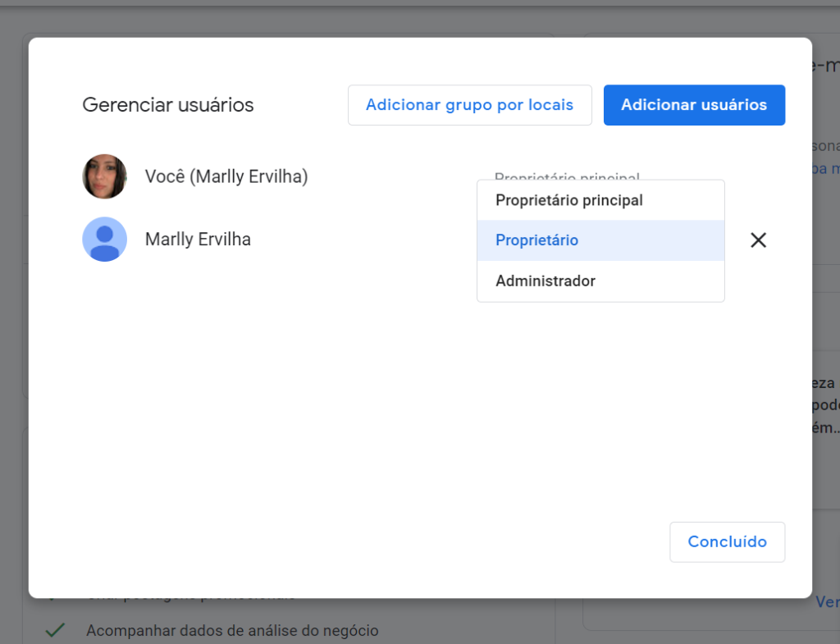Viewport: 840px width, 644px height.
Task: Click the remove-user icon in the dialog
Action: [x=758, y=240]
